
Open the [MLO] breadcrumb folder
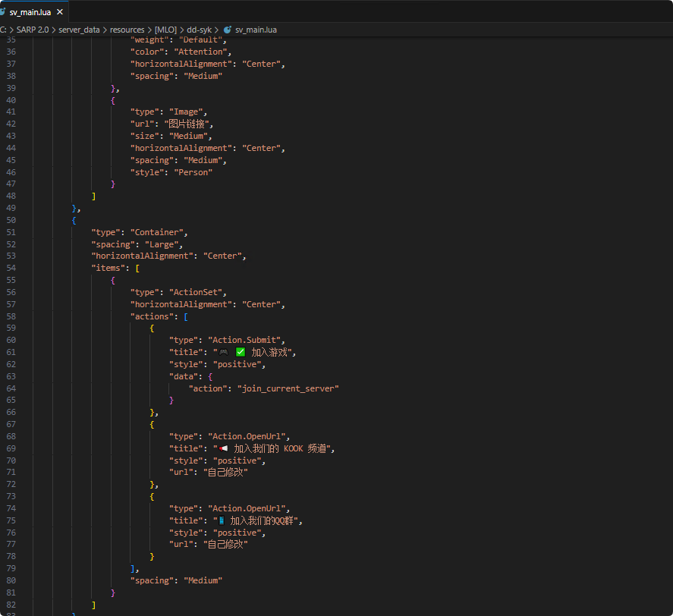(x=165, y=30)
